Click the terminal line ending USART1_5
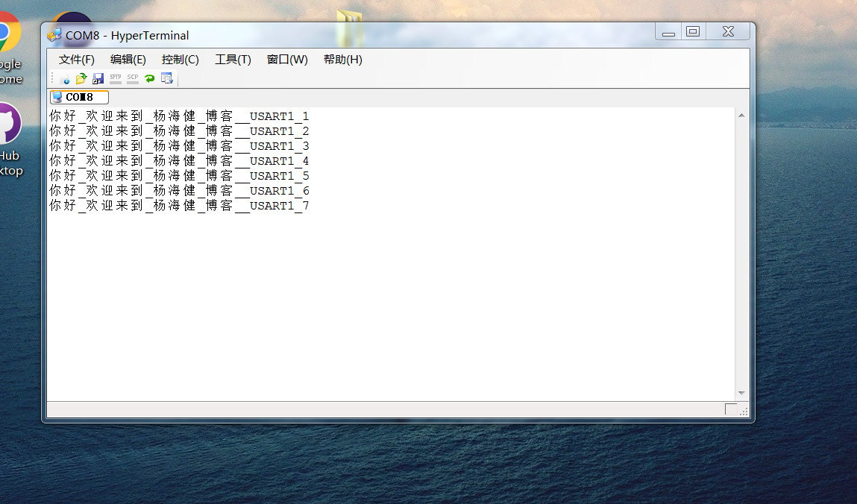The height and width of the screenshot is (504, 857). click(x=179, y=176)
